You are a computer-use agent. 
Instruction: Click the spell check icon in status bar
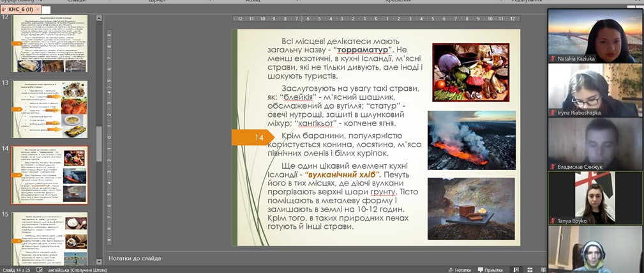(x=41, y=270)
